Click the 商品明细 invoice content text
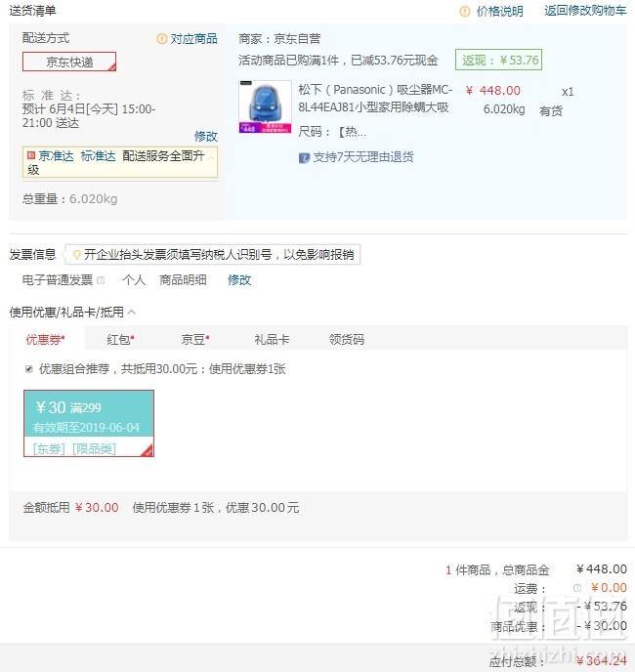635x672 pixels. [183, 280]
